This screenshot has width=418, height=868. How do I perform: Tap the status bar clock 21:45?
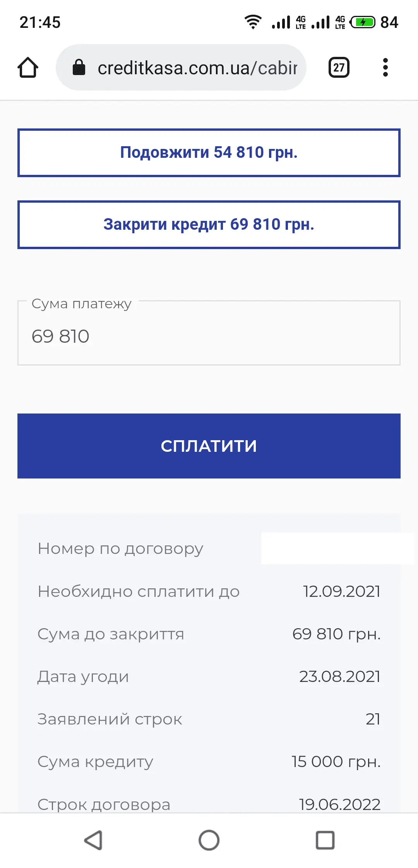(x=40, y=22)
